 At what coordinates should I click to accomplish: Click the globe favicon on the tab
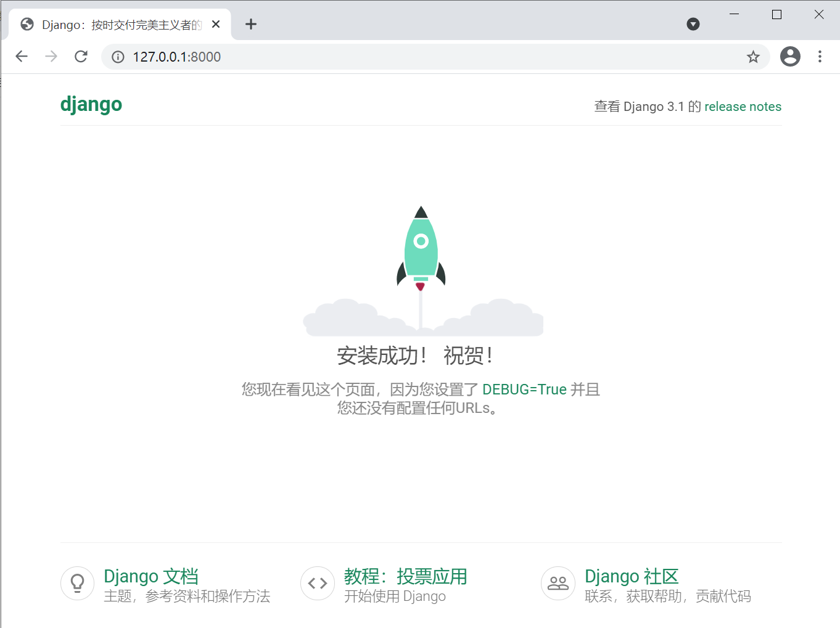[27, 24]
